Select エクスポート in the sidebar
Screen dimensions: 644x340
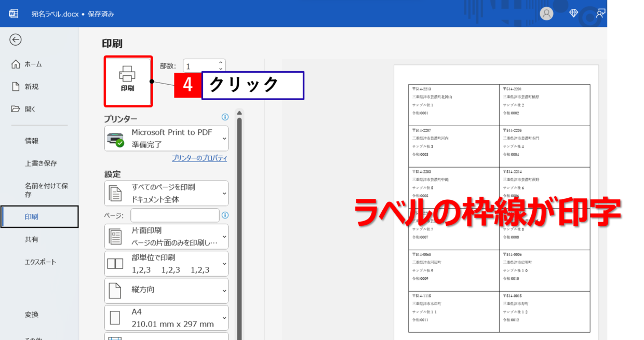(39, 262)
